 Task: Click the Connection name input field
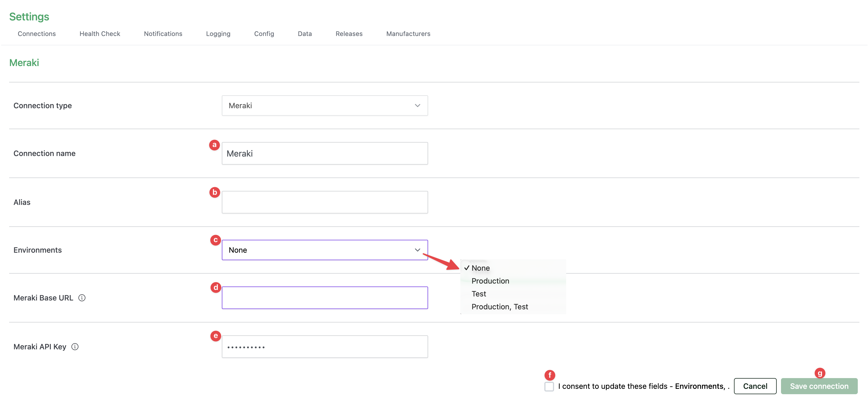(x=324, y=153)
